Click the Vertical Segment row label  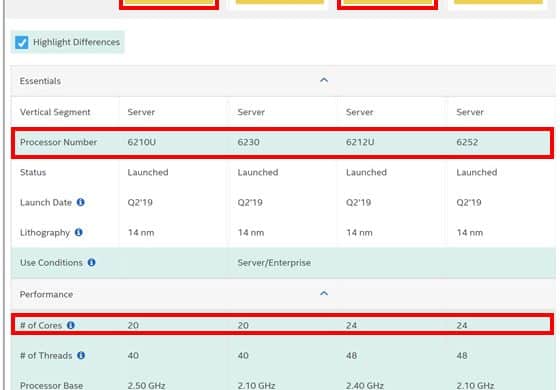click(55, 112)
